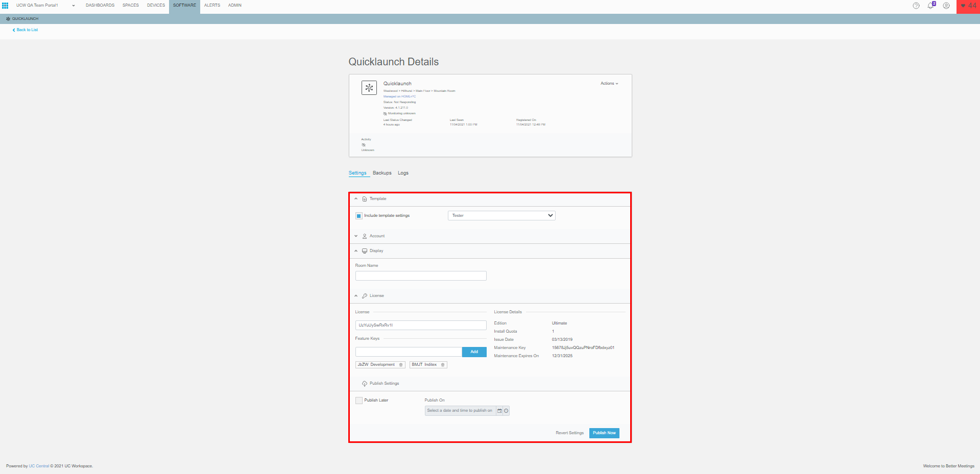Add the feature key with Add button
980x474 pixels.
pos(474,352)
